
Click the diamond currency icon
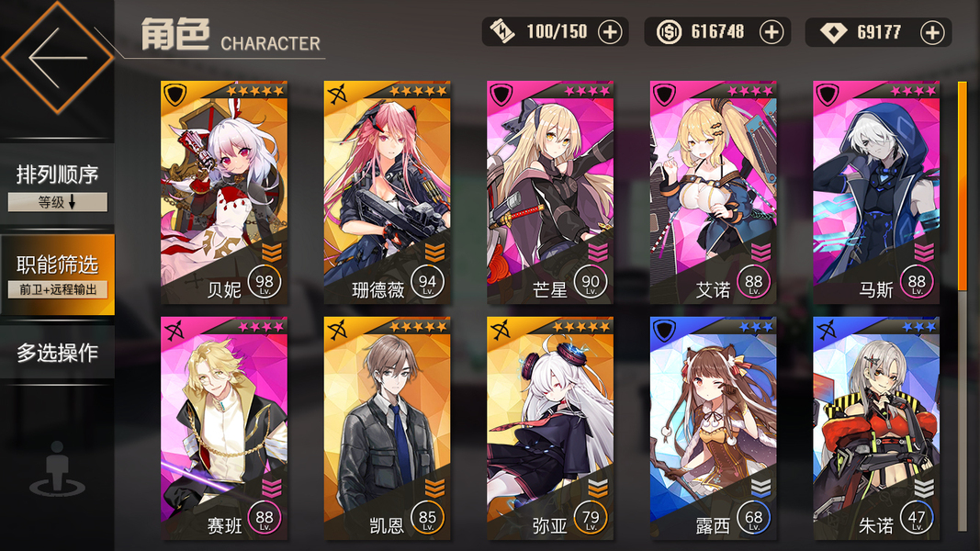point(832,32)
